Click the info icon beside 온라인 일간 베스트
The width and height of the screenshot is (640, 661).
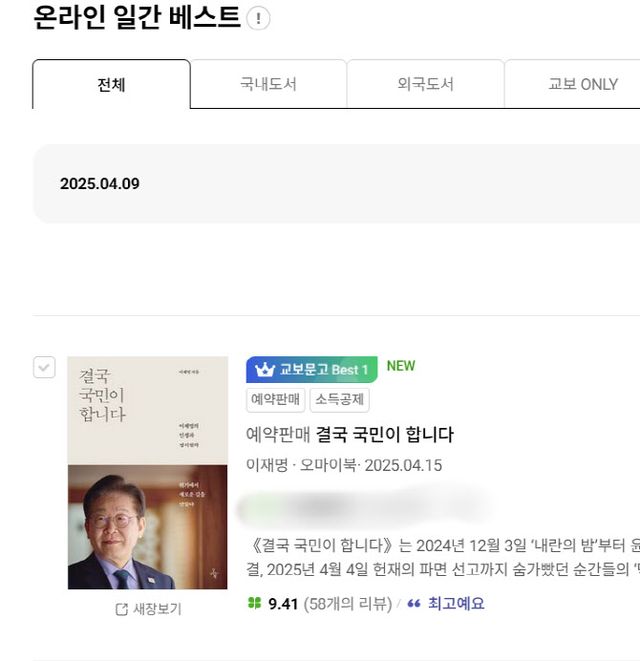[258, 18]
